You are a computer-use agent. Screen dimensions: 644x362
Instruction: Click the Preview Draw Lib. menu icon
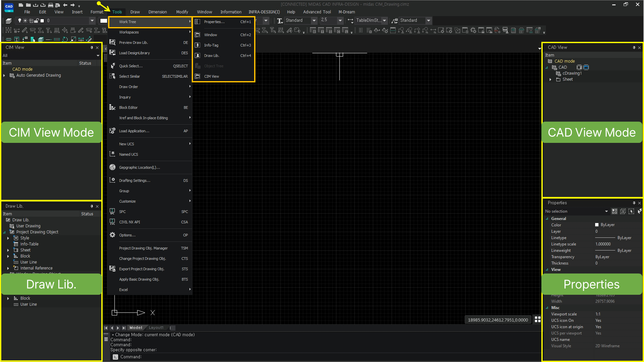tap(112, 42)
